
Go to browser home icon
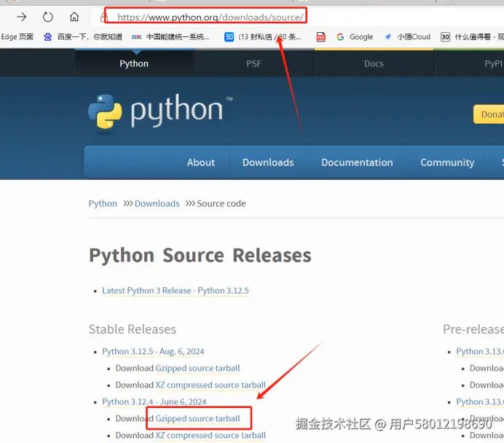[x=74, y=17]
